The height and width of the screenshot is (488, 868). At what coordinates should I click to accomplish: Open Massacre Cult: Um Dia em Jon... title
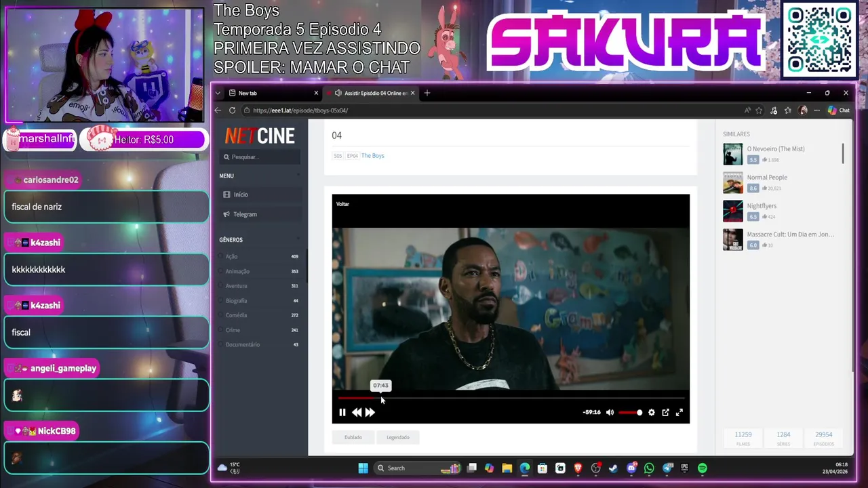coord(791,235)
